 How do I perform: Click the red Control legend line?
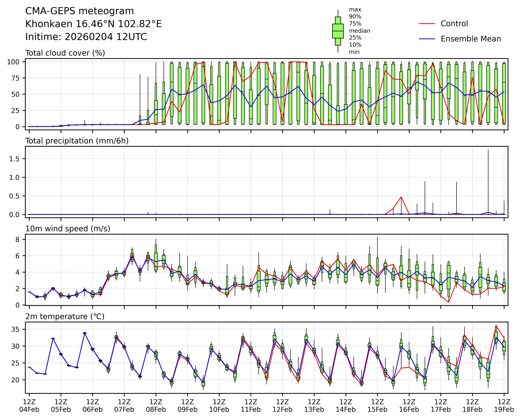coord(427,24)
